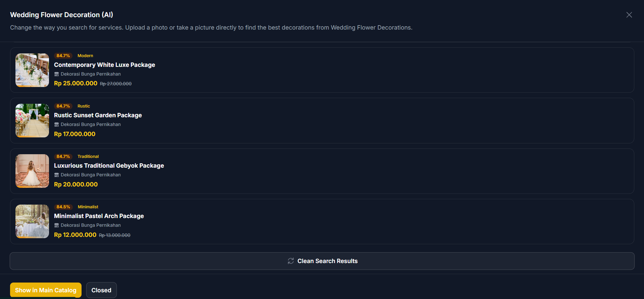Open the Minimalist Pastel Arch Package thumbnail
Screen dimensions: 644x299
32,221
